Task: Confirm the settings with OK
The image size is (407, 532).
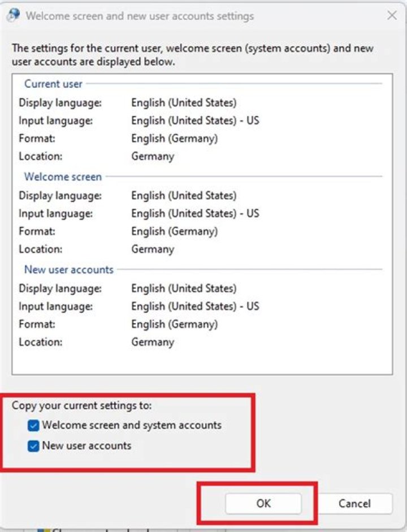Action: 263,504
